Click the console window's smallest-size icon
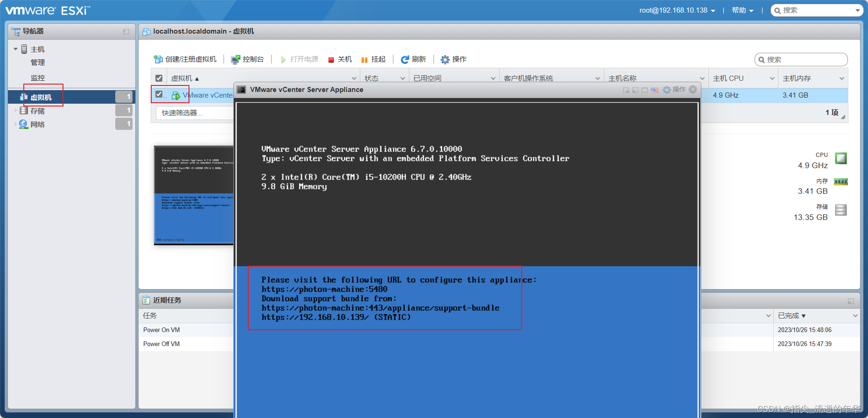The width and height of the screenshot is (868, 418). click(x=626, y=90)
